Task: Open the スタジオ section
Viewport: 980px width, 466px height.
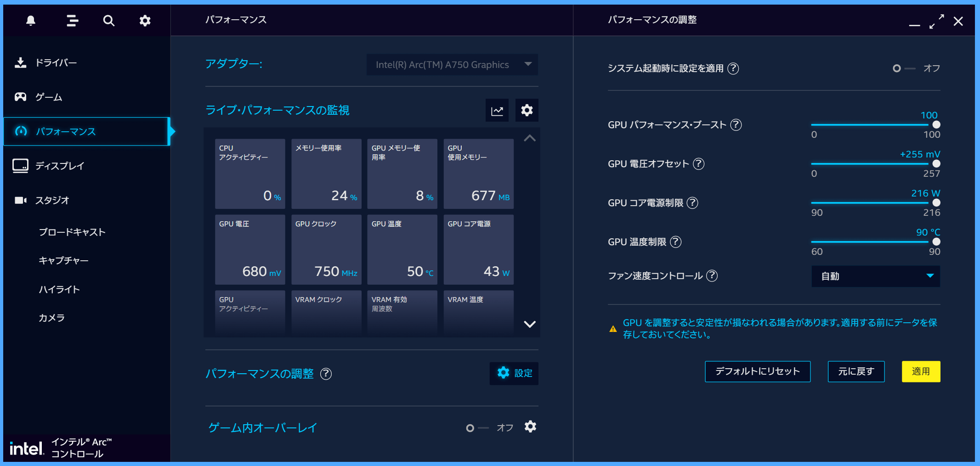Action: click(87, 200)
